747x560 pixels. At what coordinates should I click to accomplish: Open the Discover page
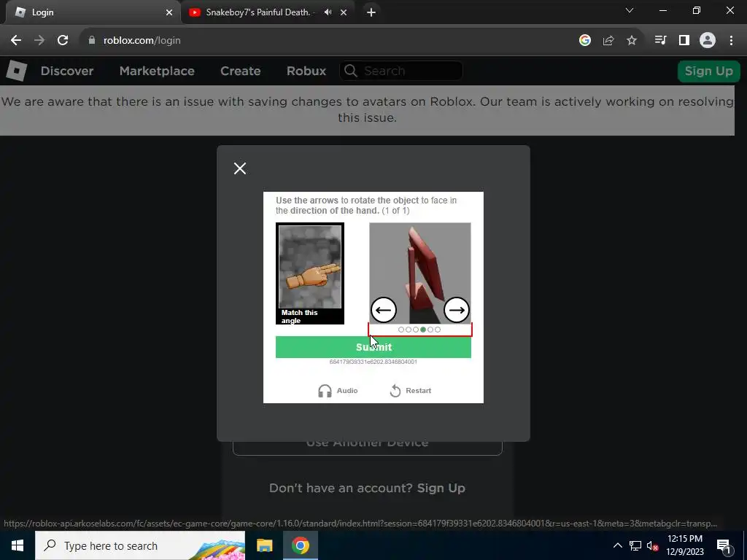[x=67, y=71]
